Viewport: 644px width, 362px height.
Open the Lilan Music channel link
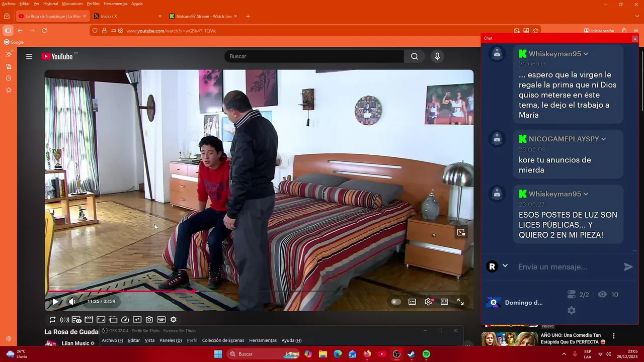(x=75, y=343)
